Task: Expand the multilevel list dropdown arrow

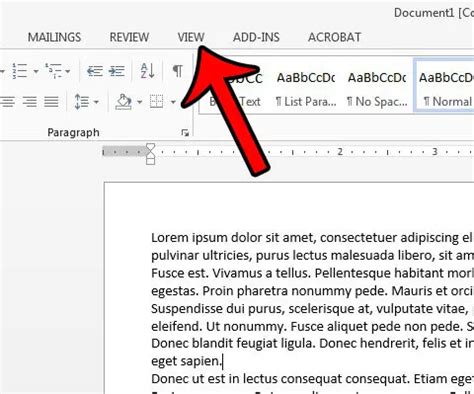Action: click(x=68, y=71)
